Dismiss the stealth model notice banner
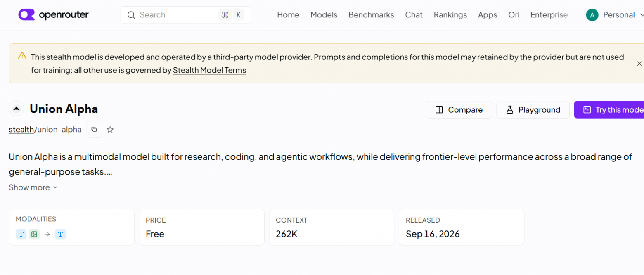The image size is (644, 275). click(x=639, y=64)
